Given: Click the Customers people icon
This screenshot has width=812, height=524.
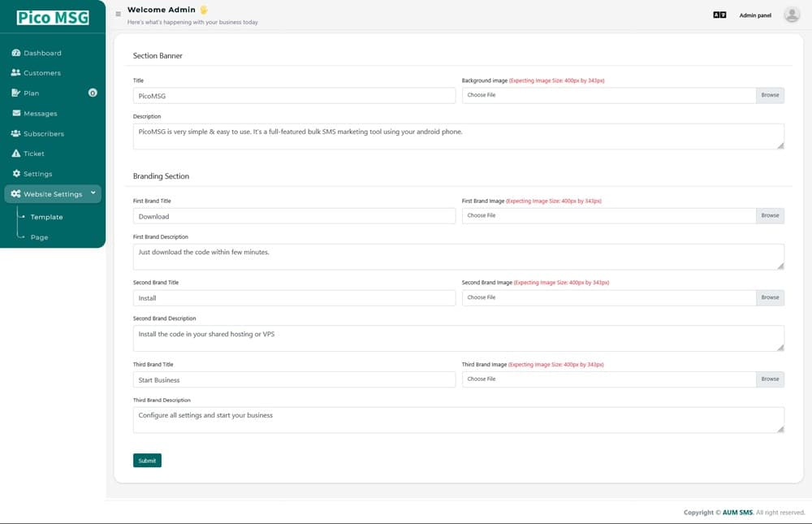Looking at the screenshot, I should click(16, 73).
